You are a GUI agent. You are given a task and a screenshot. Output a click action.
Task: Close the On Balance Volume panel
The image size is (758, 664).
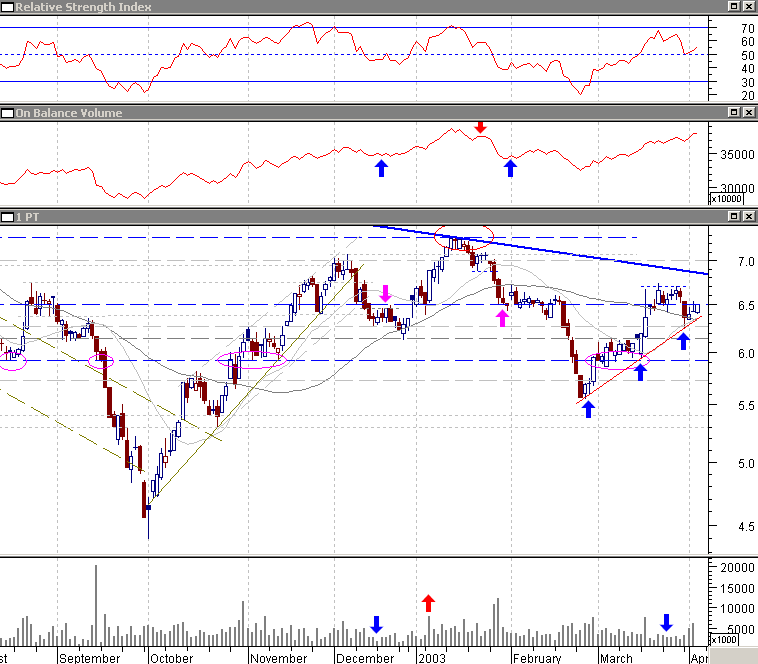point(749,112)
